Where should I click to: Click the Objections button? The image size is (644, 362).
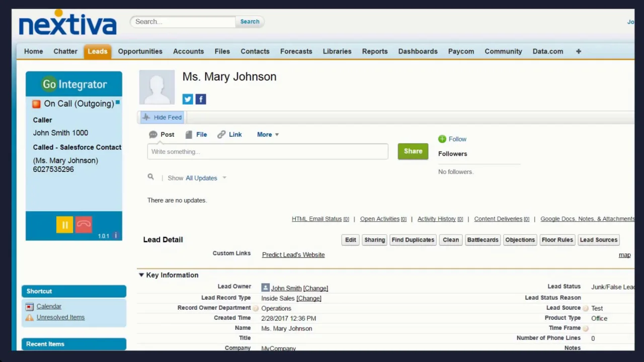click(x=520, y=240)
